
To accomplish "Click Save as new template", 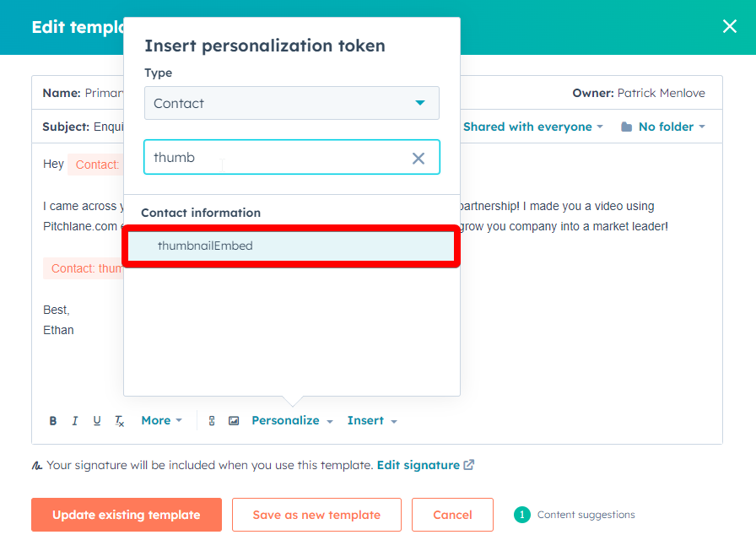I will [316, 515].
